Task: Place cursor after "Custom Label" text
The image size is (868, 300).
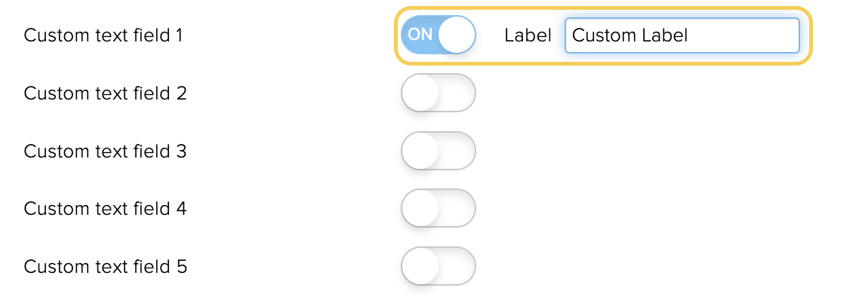Action: coord(688,35)
